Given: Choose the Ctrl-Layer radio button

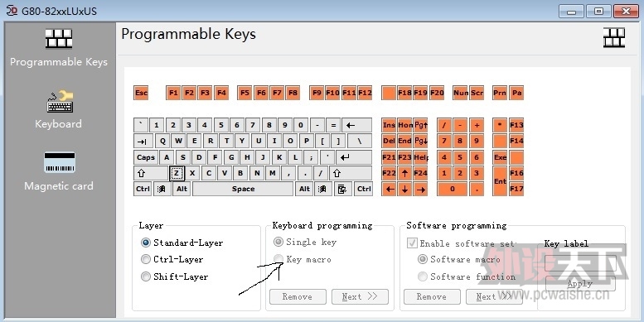Looking at the screenshot, I should click(146, 259).
